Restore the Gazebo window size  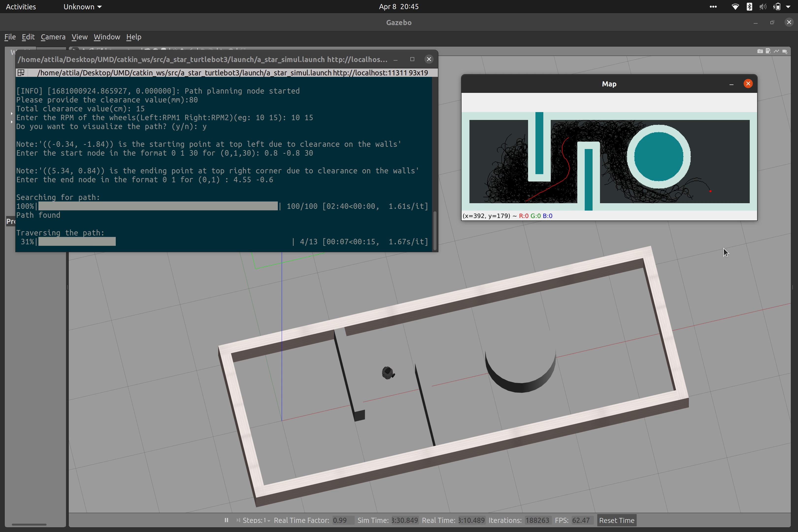coord(772,22)
